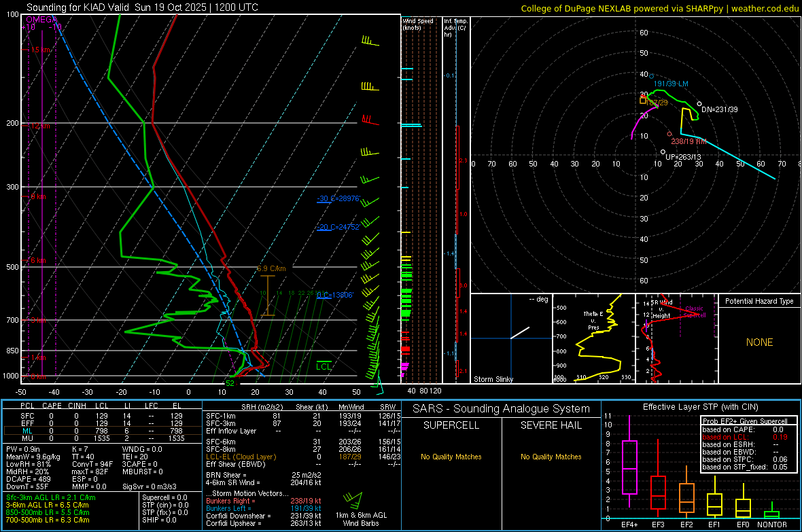Click the magenta EF4+ box plot

[x=629, y=467]
